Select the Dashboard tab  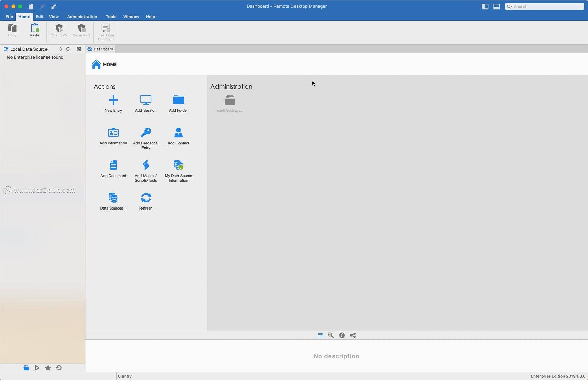click(100, 49)
